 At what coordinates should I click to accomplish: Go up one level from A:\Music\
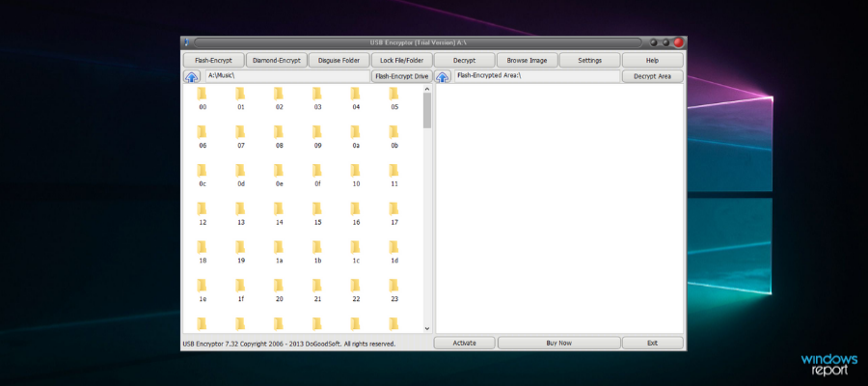coord(192,77)
